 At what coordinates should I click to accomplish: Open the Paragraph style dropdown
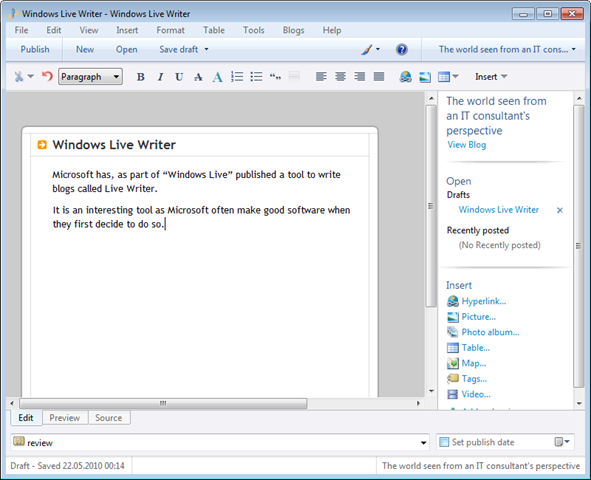click(x=90, y=76)
